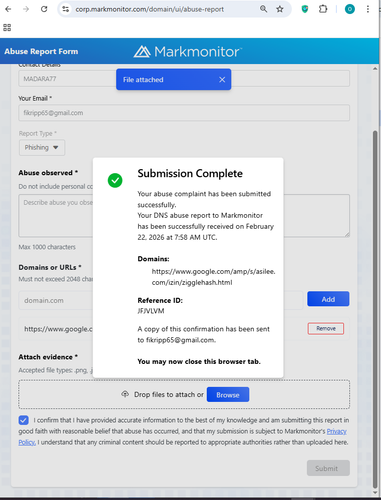
Task: Click the upload cloud icon in the drop zone
Action: point(125,394)
